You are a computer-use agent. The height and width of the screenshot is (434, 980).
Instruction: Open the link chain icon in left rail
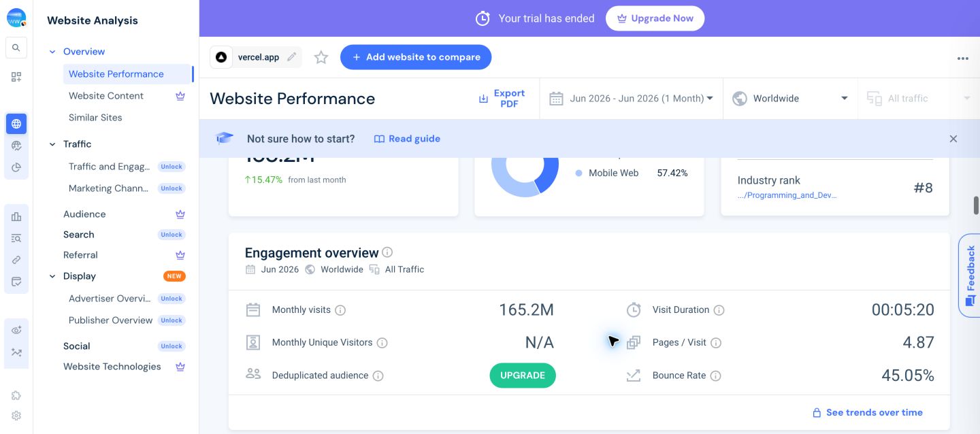tap(16, 260)
